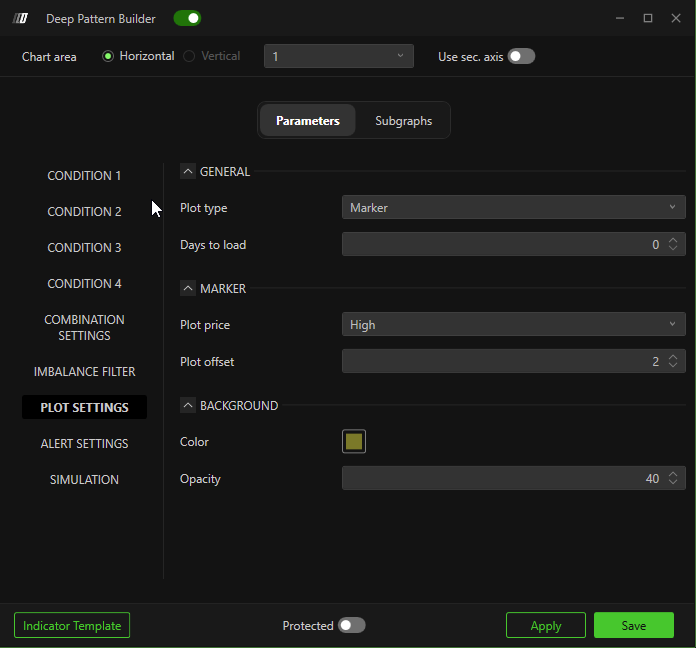The height and width of the screenshot is (648, 696).
Task: Switch to the Subgraphs tab
Action: click(403, 121)
